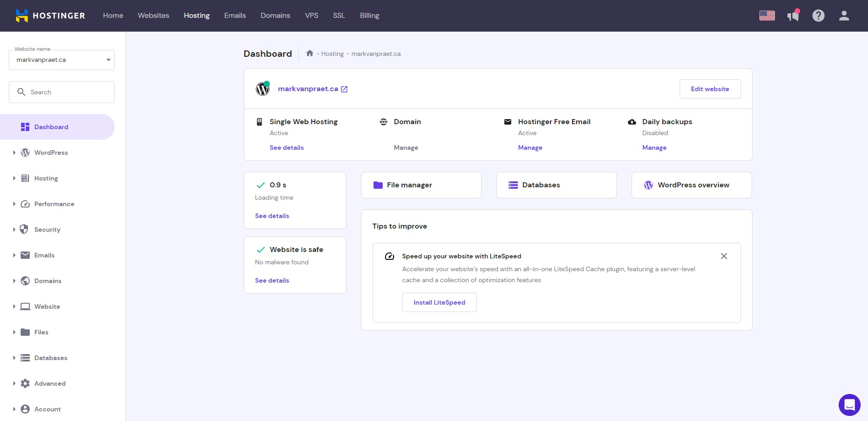Open the user profile icon
Viewport: 868px width, 421px height.
coord(844,16)
